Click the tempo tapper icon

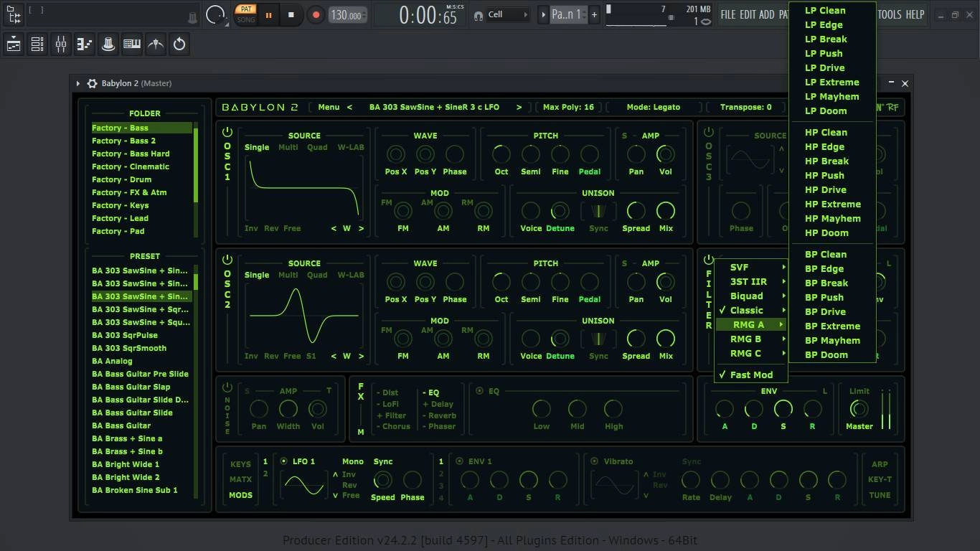click(x=156, y=44)
